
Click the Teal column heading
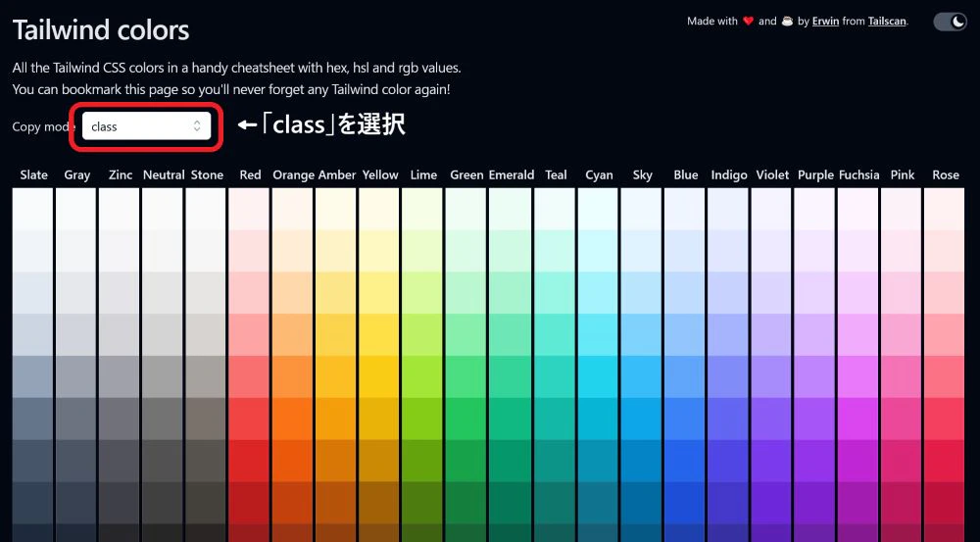pos(556,175)
